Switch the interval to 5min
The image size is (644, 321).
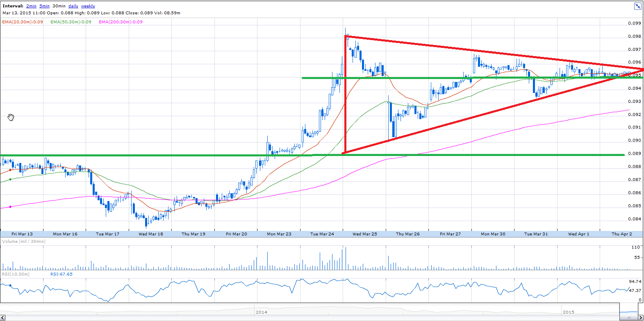(x=44, y=6)
